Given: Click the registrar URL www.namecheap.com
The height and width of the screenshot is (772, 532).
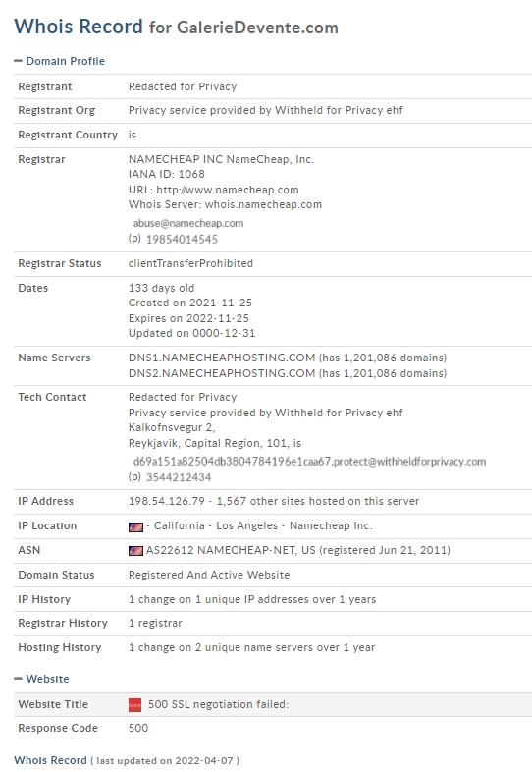Looking at the screenshot, I should click(228, 190).
